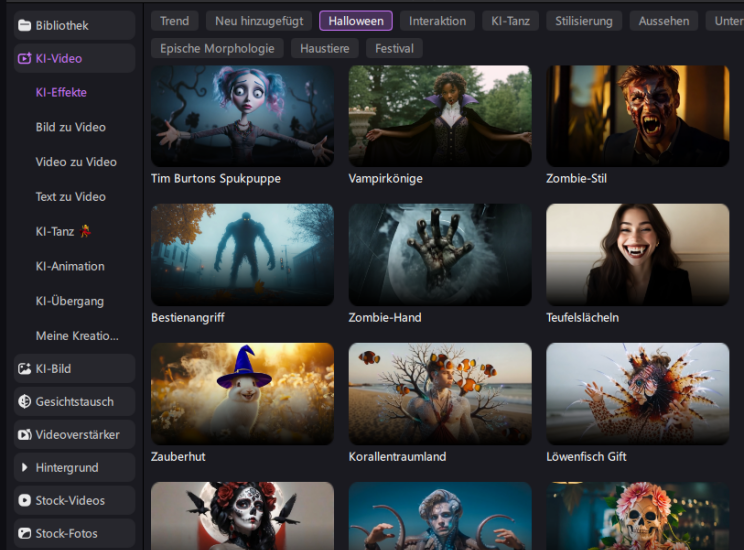Go to Meine Kreationen section
744x550 pixels.
(x=76, y=336)
